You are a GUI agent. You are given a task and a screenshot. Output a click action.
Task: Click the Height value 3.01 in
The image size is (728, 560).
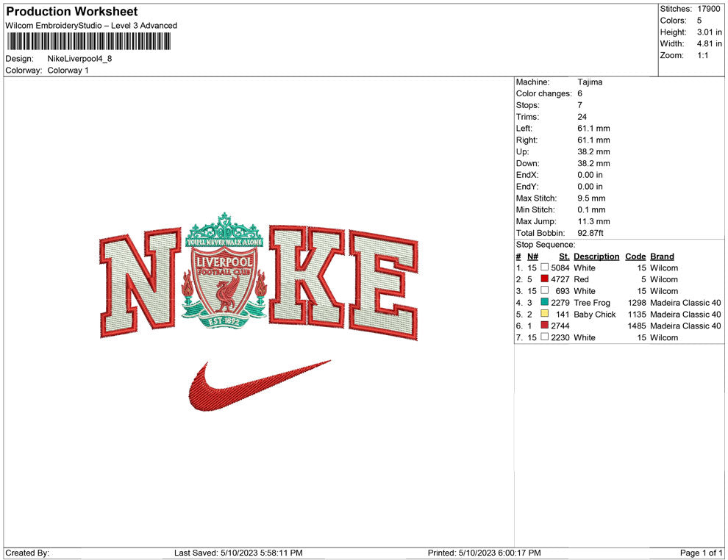[x=709, y=32]
